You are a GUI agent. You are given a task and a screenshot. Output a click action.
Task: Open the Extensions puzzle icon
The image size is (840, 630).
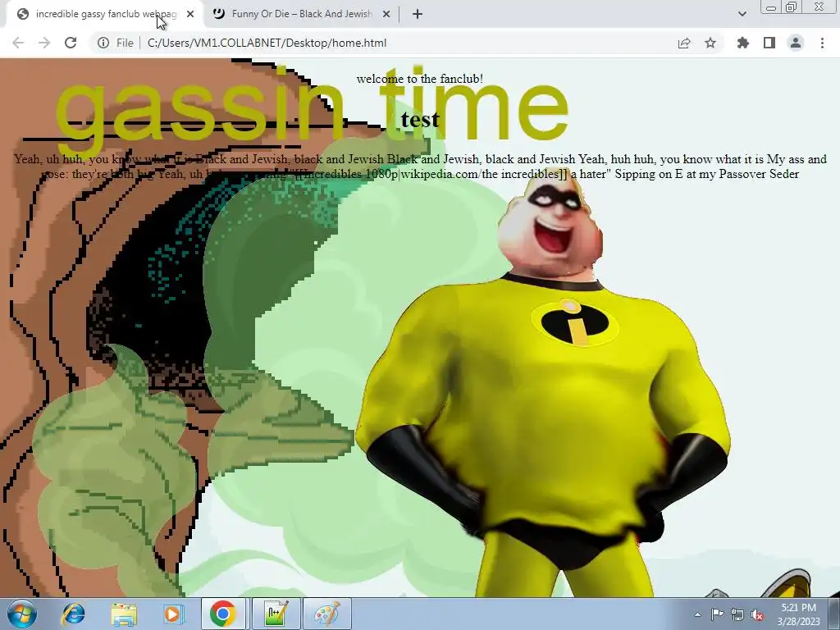tap(743, 43)
